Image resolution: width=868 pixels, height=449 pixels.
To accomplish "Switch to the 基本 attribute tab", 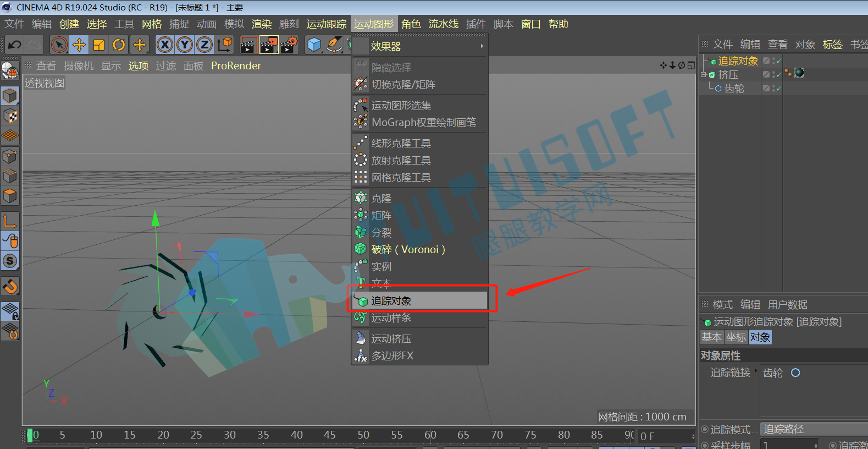I will point(711,337).
